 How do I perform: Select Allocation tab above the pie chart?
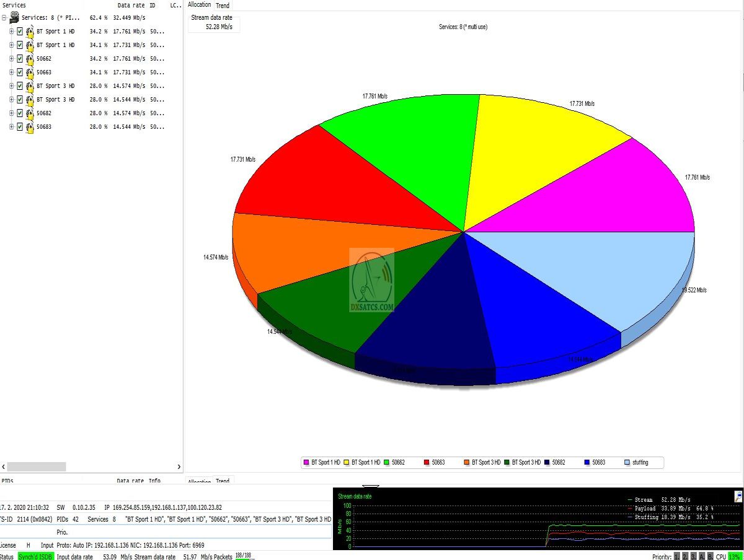[199, 5]
